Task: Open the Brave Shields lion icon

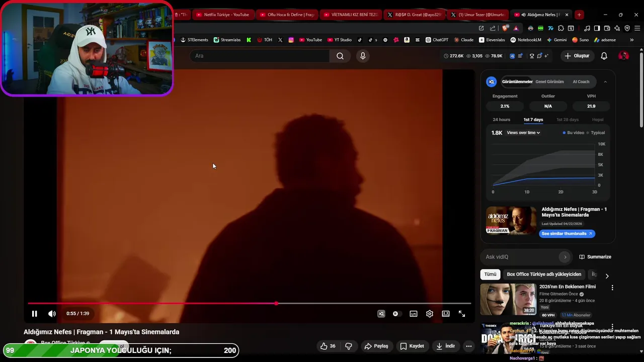Action: pyautogui.click(x=505, y=28)
